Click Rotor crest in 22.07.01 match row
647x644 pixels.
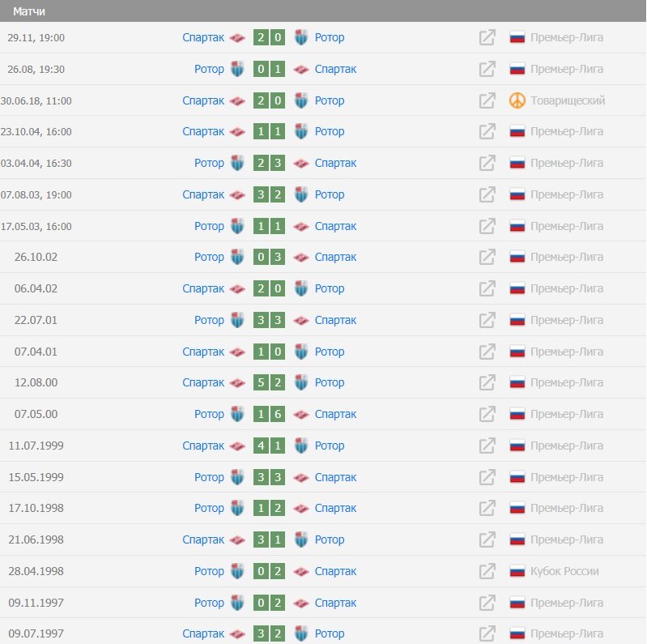237,320
